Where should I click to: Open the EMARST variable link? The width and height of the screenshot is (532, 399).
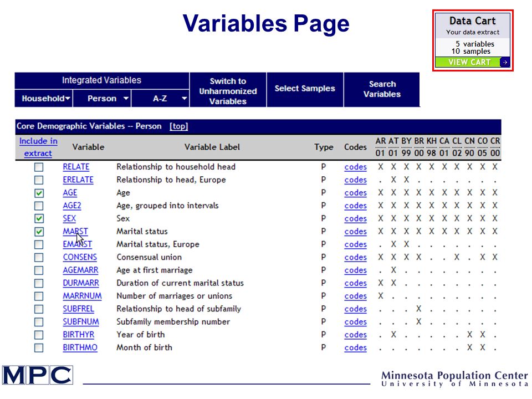(78, 244)
